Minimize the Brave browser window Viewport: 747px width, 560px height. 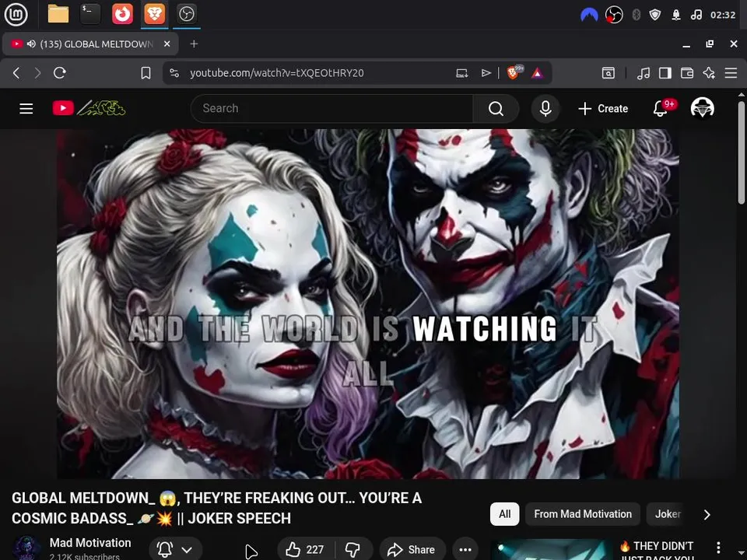(686, 45)
